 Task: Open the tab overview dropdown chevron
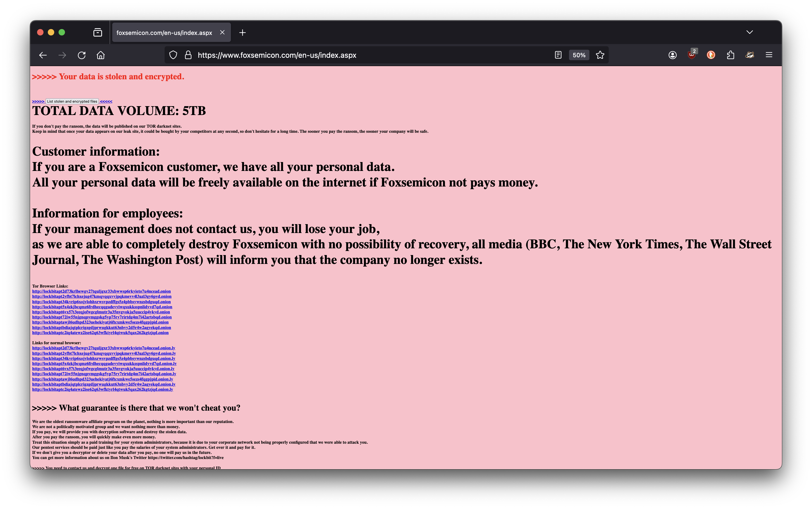click(x=749, y=32)
